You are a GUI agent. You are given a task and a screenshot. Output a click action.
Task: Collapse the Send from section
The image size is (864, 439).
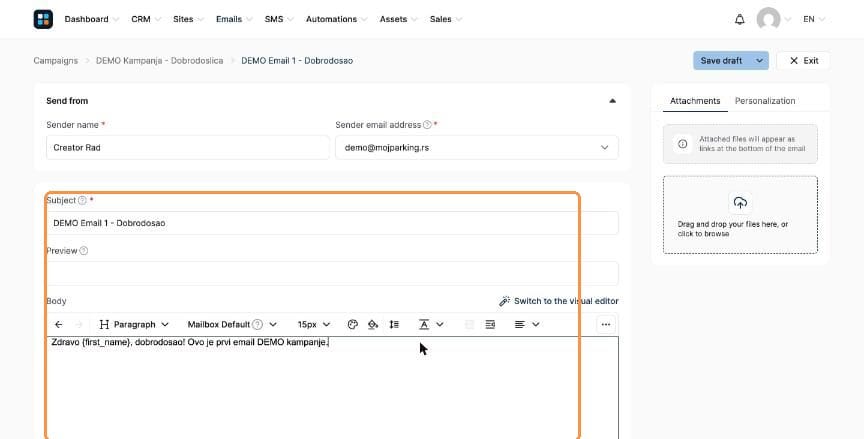(612, 101)
